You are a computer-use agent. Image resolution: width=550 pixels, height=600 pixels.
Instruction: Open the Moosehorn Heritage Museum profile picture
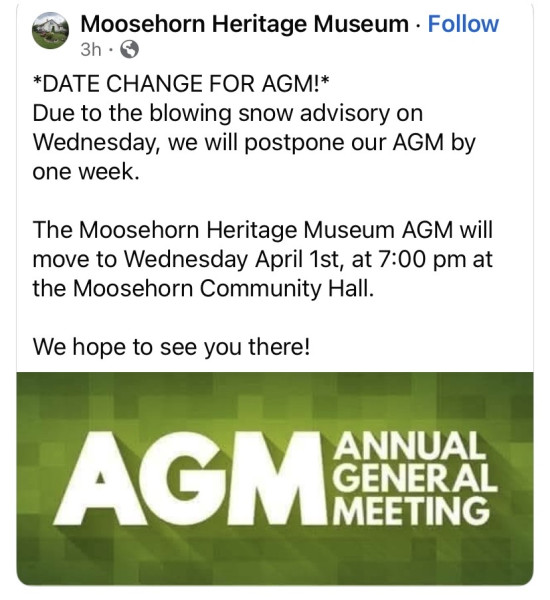tap(50, 31)
